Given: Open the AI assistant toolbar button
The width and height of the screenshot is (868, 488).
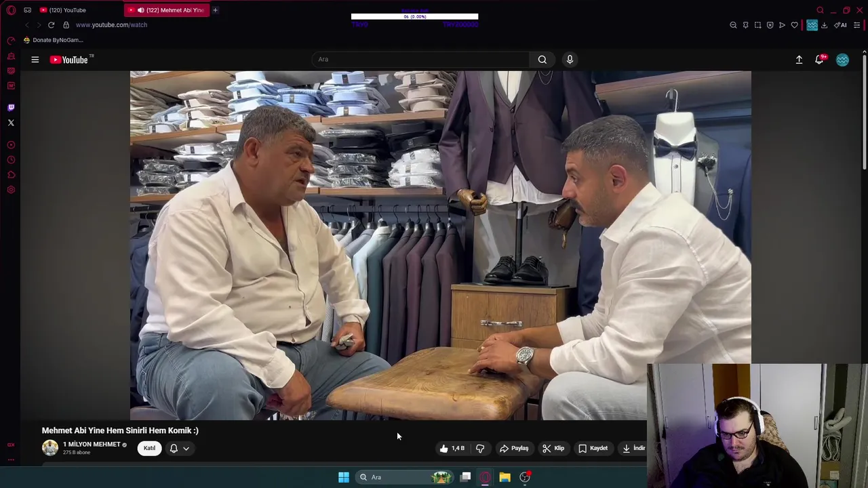Looking at the screenshot, I should click(840, 25).
